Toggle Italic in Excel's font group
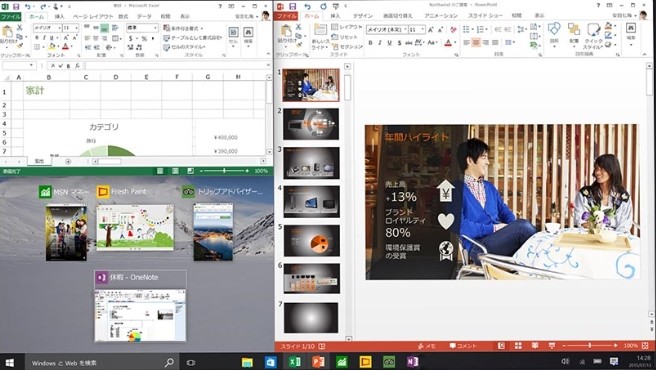Screen dimensions: 656x370 [x=44, y=38]
